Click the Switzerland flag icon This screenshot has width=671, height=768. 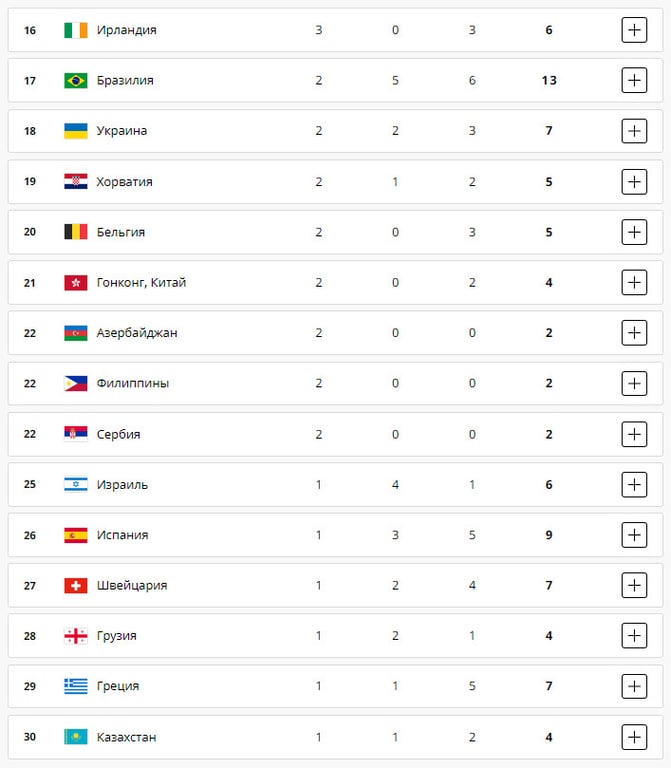75,586
